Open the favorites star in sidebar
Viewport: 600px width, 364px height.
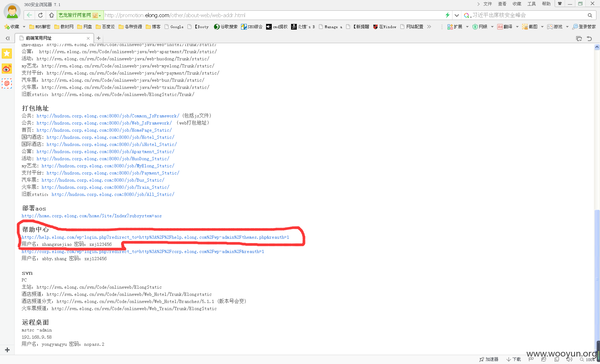pos(7,54)
